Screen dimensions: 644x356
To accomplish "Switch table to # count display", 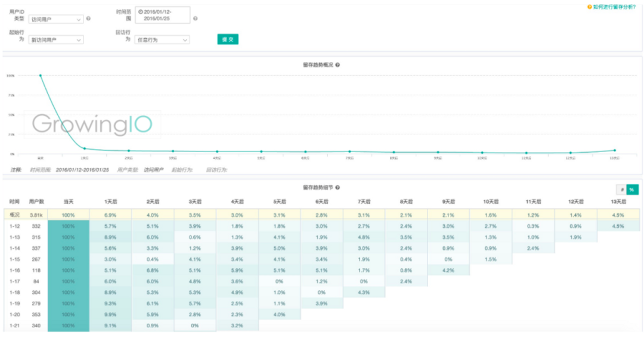I will pos(622,189).
